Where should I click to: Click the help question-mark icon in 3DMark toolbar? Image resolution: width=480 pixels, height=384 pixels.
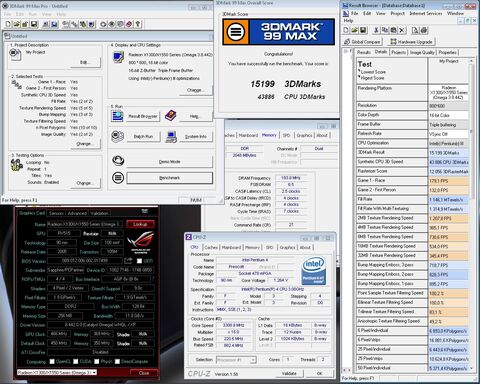coord(138,24)
